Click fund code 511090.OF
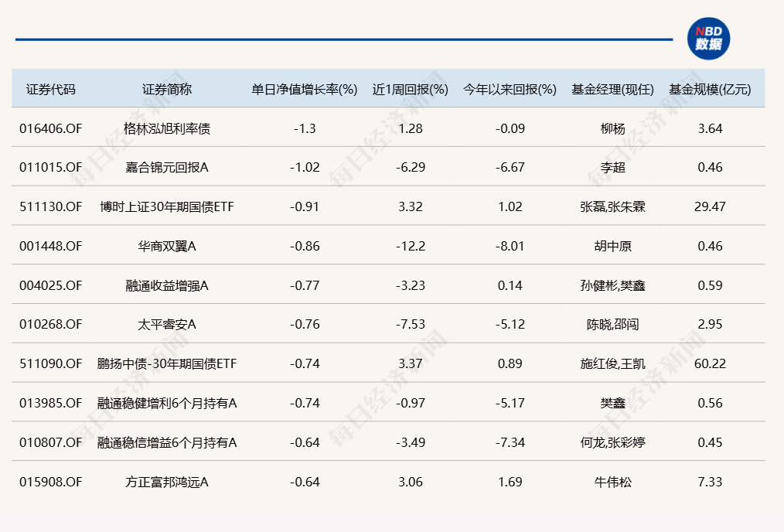Viewport: 784px width, 532px height. tap(50, 363)
